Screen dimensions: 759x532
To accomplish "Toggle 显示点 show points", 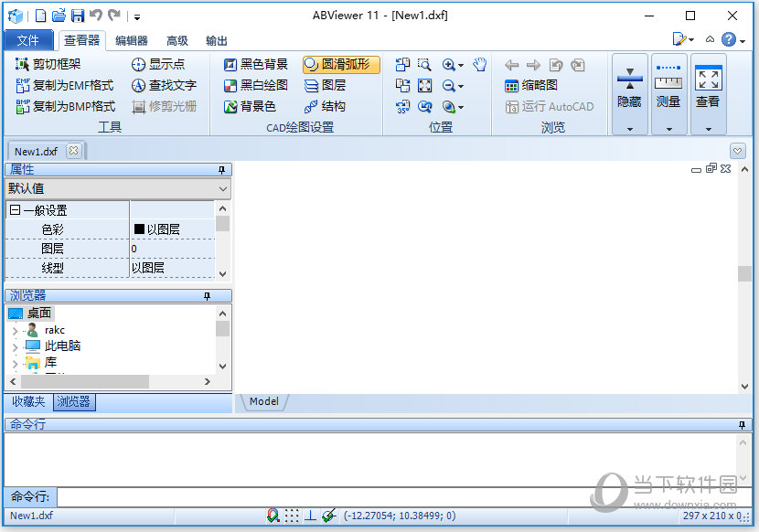I will 158,64.
